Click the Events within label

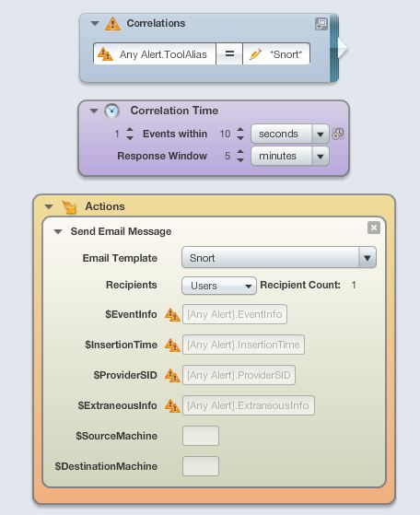[x=175, y=134]
